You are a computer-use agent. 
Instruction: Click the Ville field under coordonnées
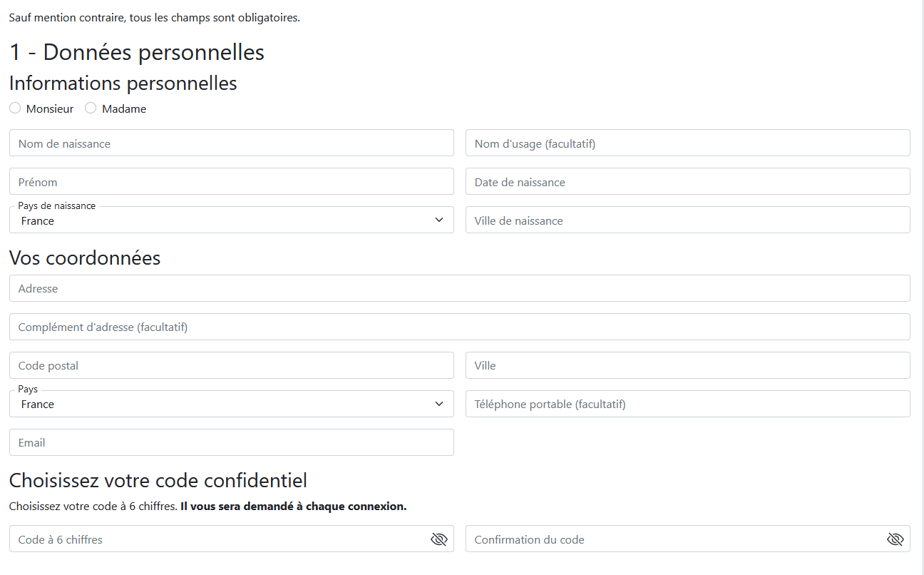pos(688,365)
